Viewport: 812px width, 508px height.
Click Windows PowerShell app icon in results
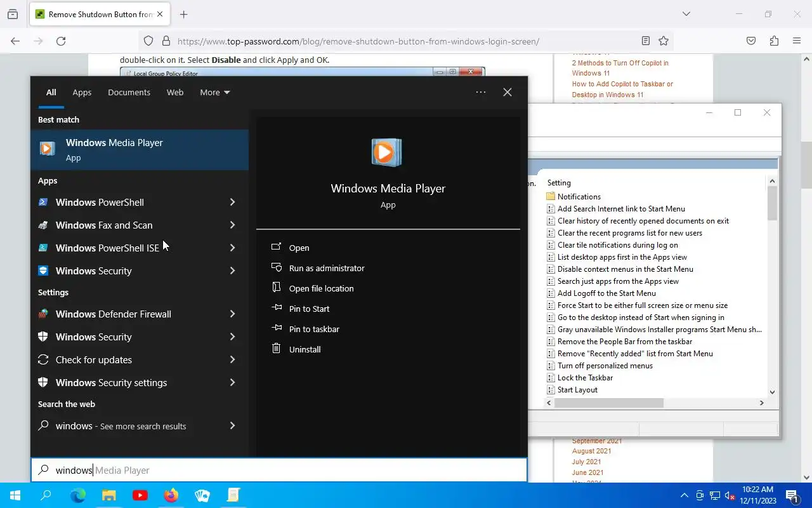tap(43, 202)
